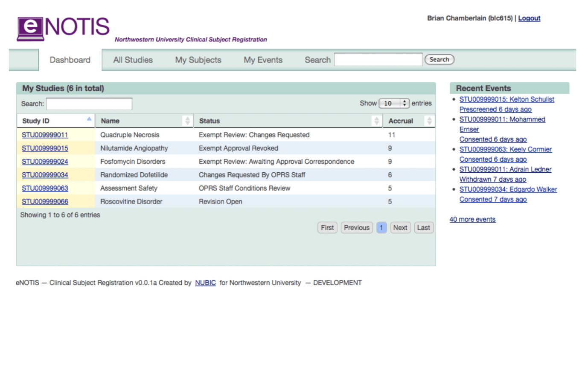Viewport: 582px width, 392px height.
Task: Sort studies using the Name column arrow
Action: pos(187,121)
